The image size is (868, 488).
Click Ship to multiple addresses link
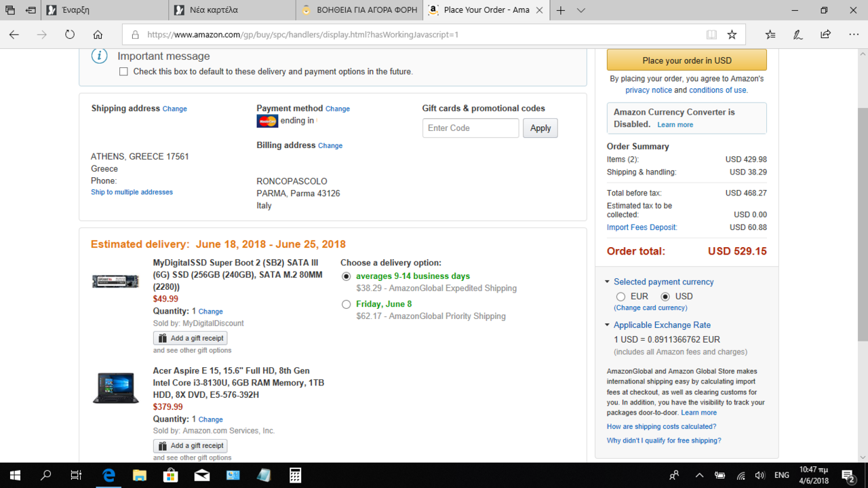132,192
